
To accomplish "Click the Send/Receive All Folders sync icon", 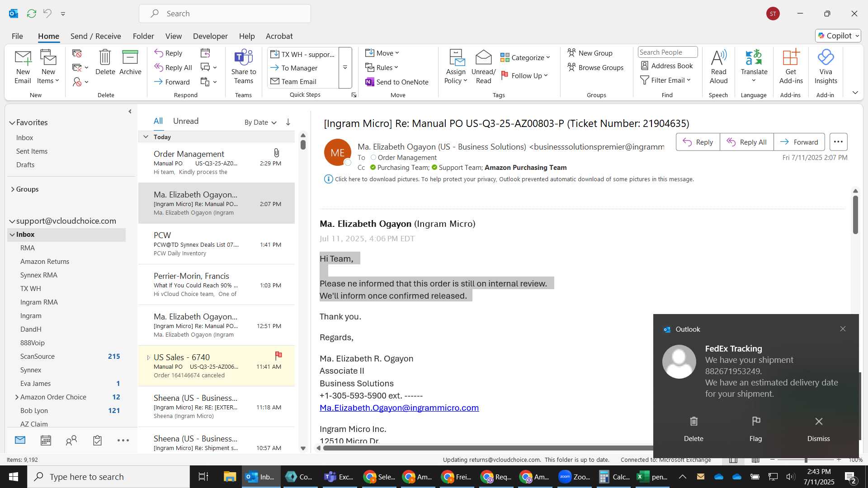I will click(32, 14).
